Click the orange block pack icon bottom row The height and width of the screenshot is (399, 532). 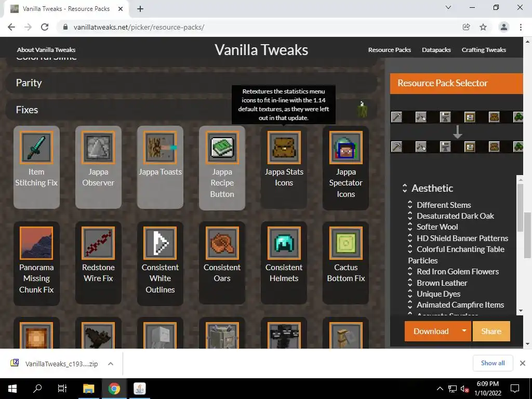36,335
